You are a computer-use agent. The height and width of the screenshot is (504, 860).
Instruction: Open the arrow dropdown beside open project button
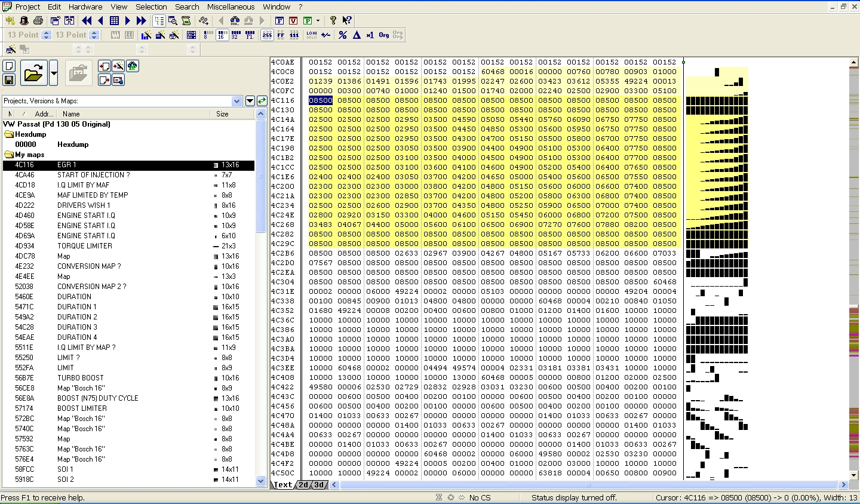(x=54, y=73)
